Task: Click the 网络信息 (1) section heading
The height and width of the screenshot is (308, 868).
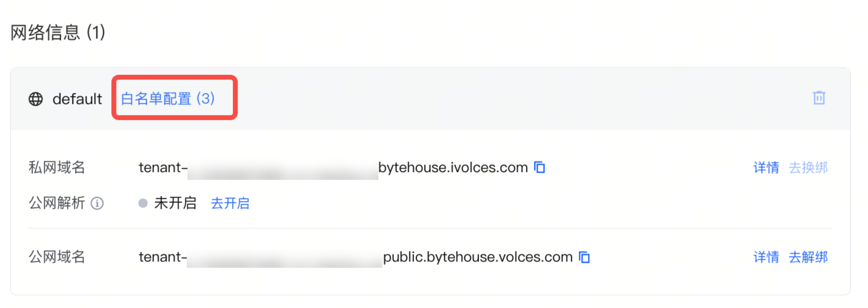Action: (x=58, y=33)
